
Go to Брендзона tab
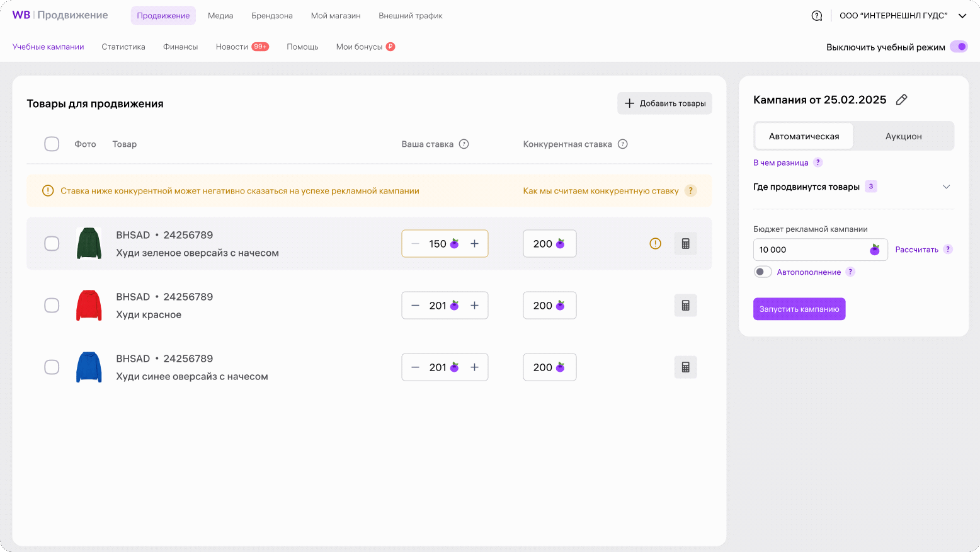point(272,16)
